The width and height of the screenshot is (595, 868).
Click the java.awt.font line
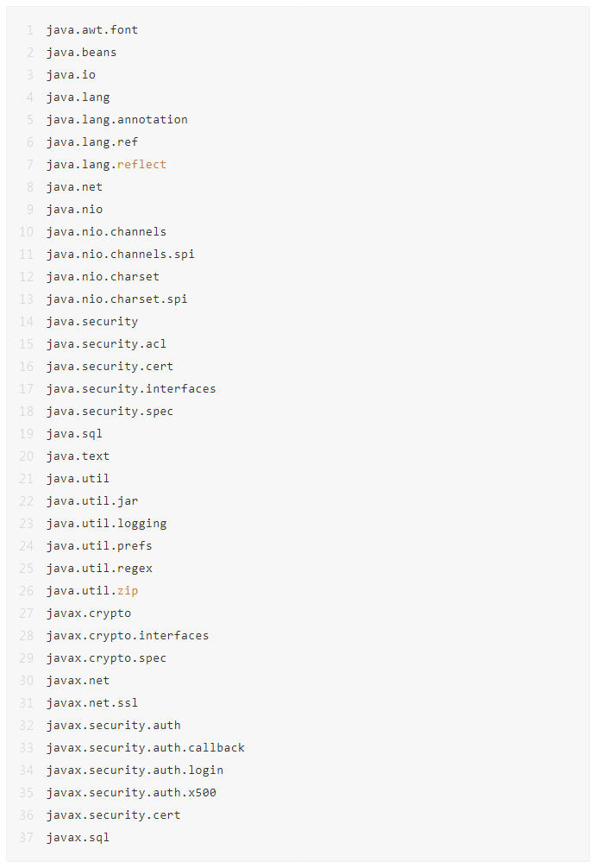(x=92, y=30)
